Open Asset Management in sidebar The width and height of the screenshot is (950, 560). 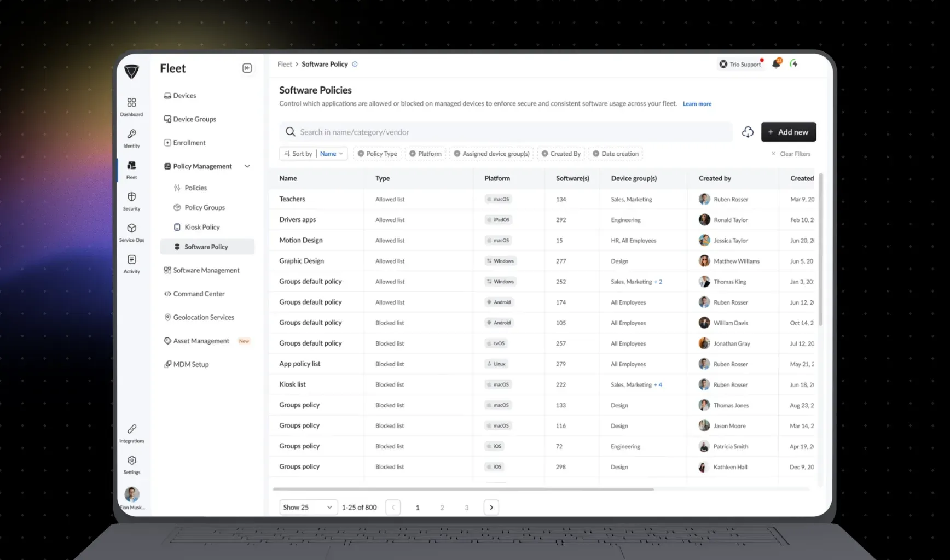196,341
